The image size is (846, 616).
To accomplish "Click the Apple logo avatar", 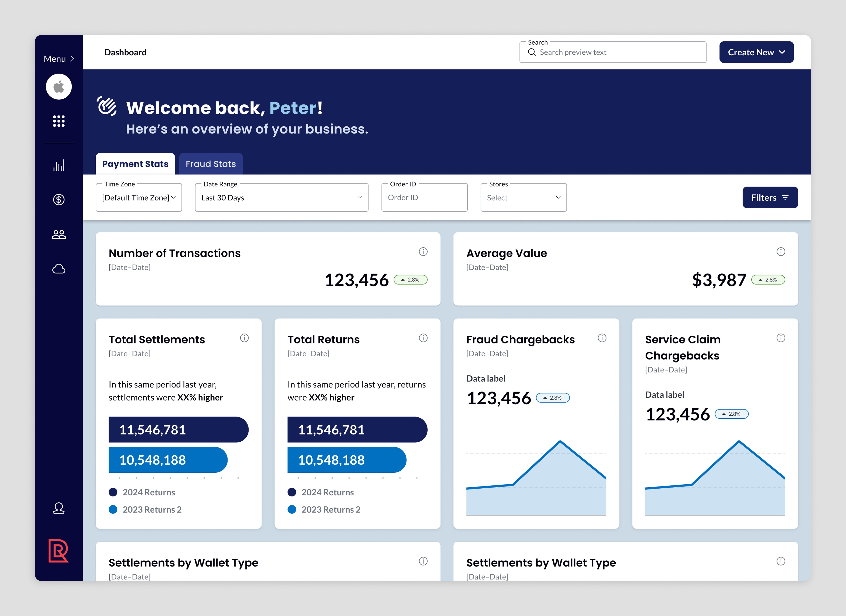I will (59, 87).
